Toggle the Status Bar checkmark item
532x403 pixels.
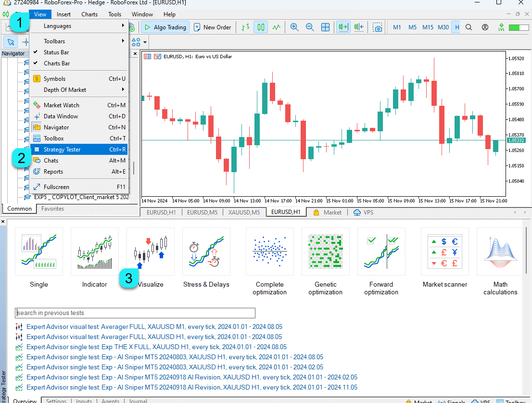(x=56, y=52)
